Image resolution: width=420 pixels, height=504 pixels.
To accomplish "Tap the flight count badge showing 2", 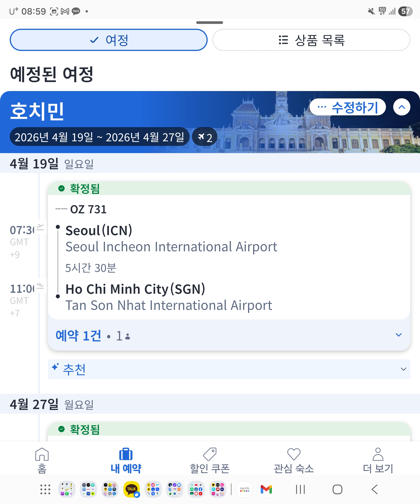I will tap(205, 137).
